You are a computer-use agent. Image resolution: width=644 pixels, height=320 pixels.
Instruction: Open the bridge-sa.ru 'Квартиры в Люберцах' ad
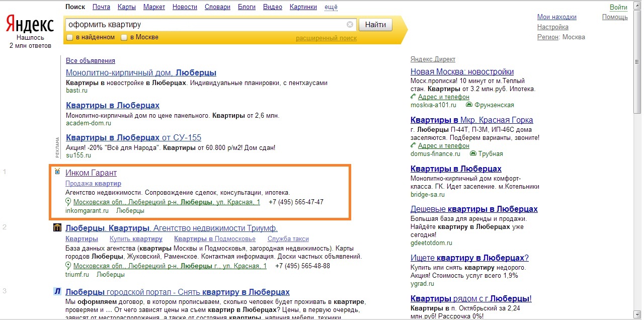tap(456, 169)
